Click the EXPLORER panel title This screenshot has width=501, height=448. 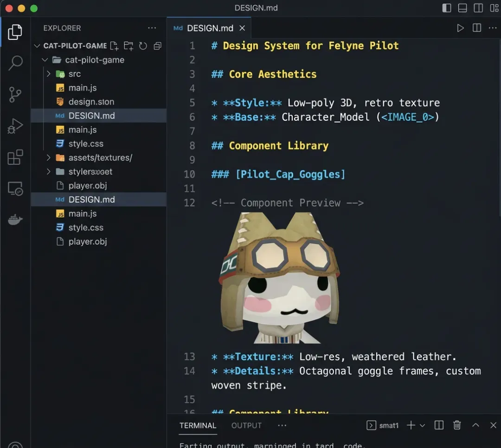tap(62, 28)
